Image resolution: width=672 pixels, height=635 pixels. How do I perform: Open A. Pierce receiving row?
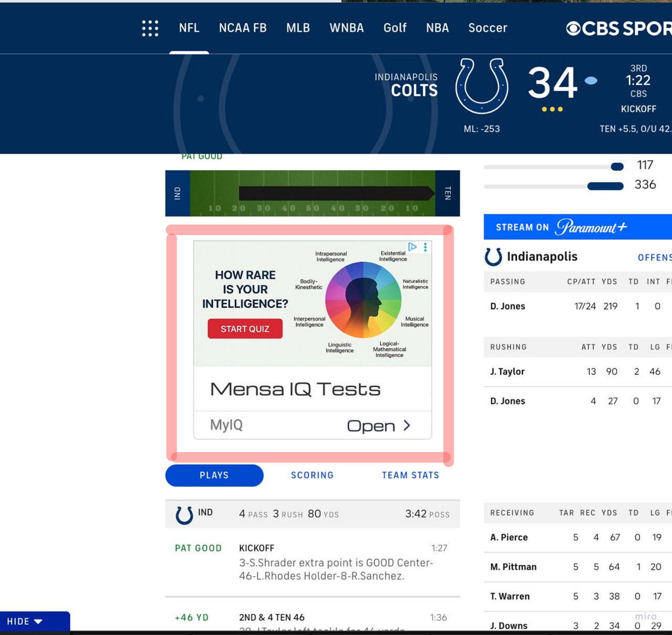pyautogui.click(x=578, y=538)
